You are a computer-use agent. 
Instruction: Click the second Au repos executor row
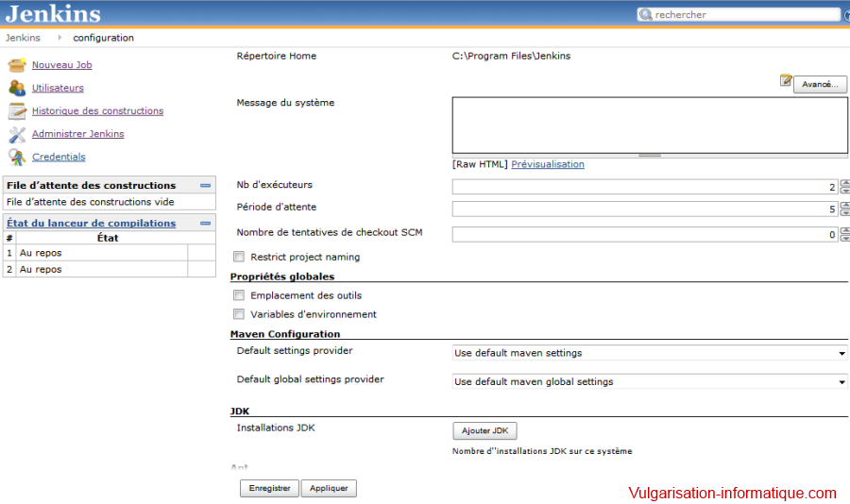pyautogui.click(x=109, y=269)
